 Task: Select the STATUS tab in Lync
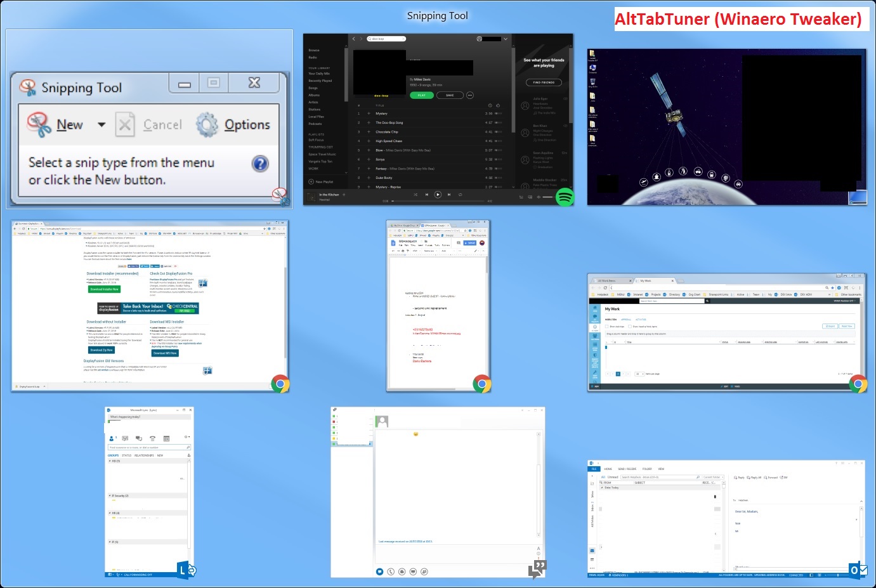tap(126, 455)
